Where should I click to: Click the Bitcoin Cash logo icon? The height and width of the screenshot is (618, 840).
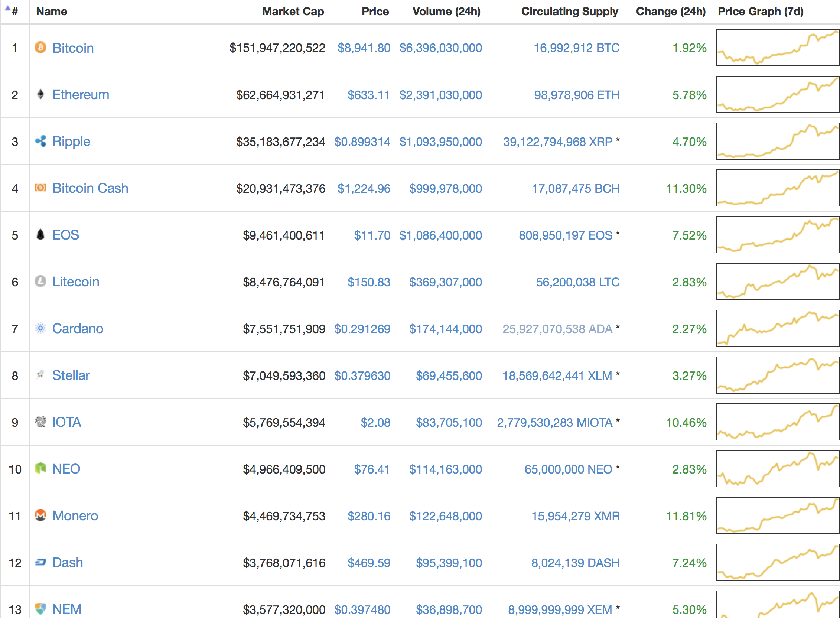(40, 188)
